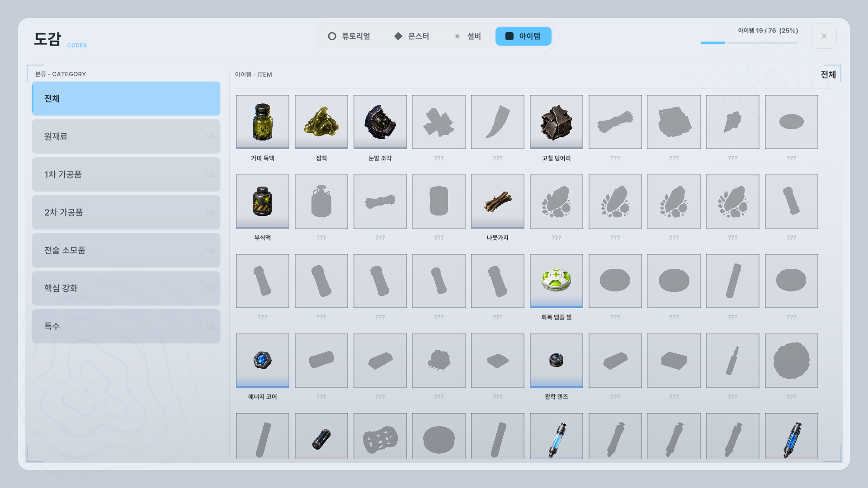Click the locked gas canister silhouette beside 부식액

pos(321,202)
